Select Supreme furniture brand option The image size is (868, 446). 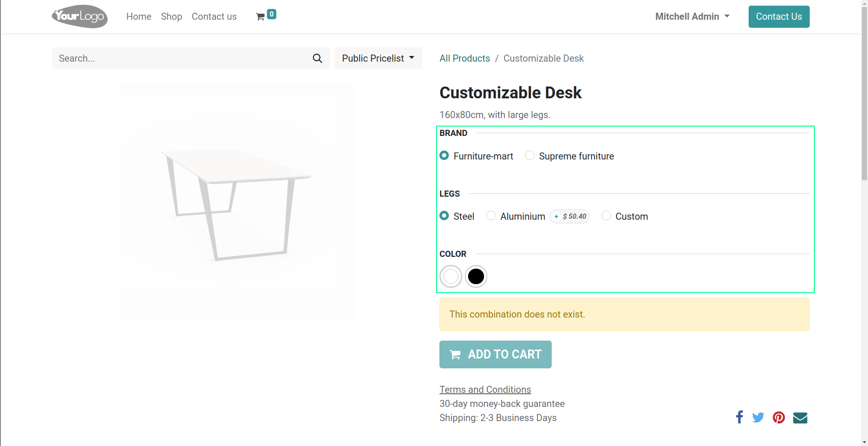pos(530,156)
